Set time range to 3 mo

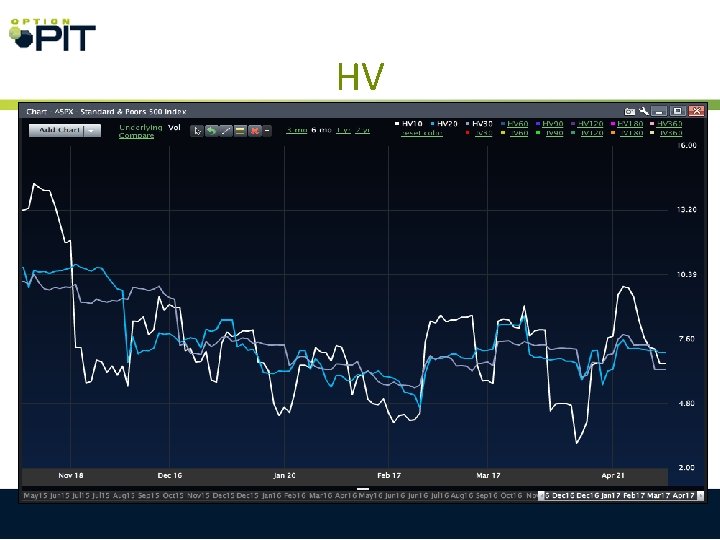coord(297,130)
